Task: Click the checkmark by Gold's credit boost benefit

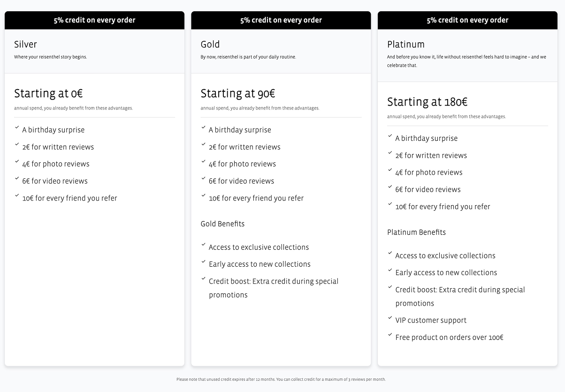Action: [x=204, y=279]
